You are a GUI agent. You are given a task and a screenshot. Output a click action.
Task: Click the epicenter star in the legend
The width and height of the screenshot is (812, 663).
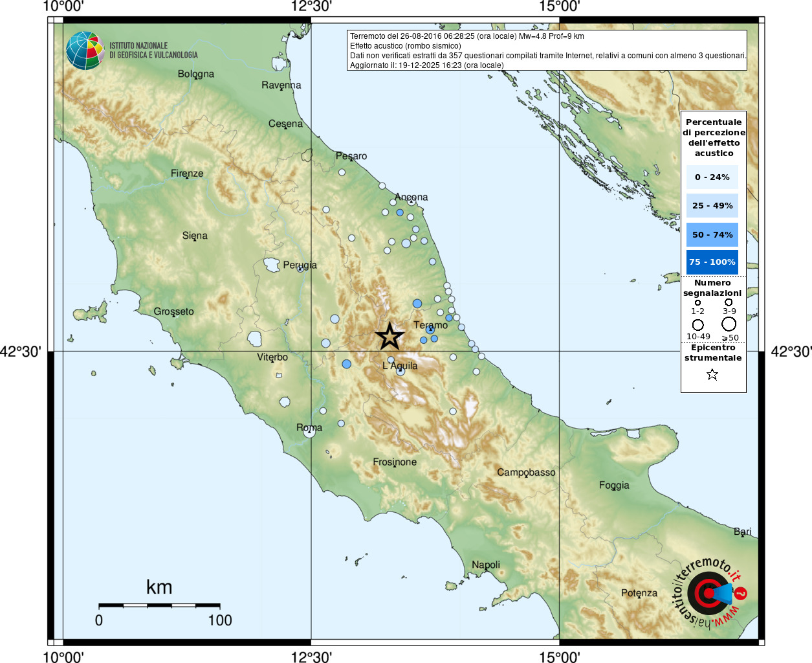point(712,374)
